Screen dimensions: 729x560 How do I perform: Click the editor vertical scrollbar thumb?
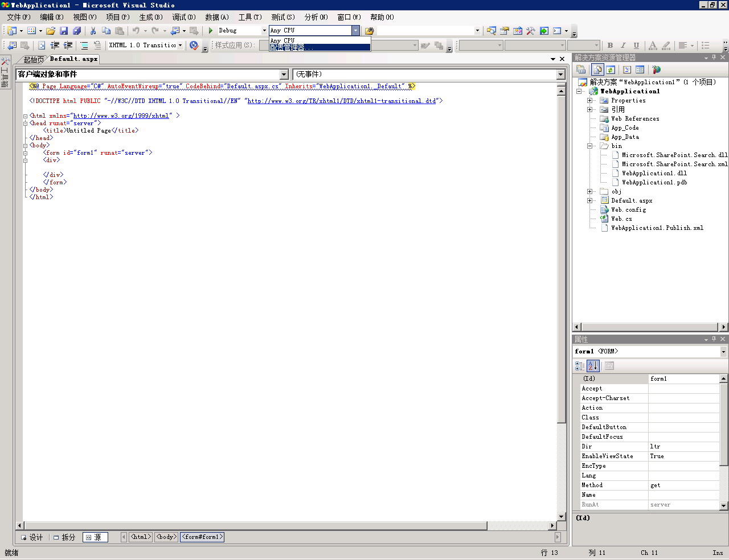[x=561, y=259]
